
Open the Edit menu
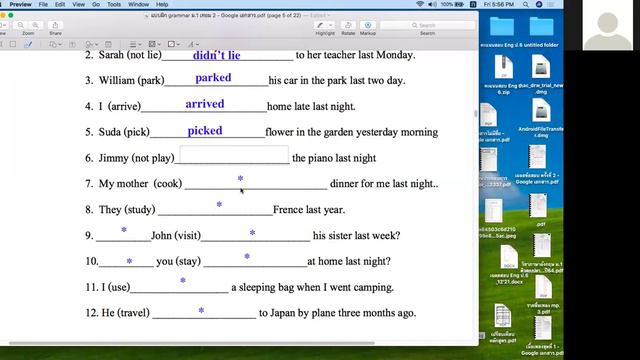pos(60,4)
